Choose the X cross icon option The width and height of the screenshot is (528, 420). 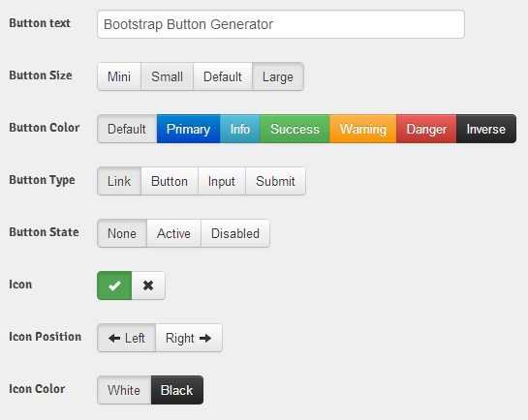(148, 285)
